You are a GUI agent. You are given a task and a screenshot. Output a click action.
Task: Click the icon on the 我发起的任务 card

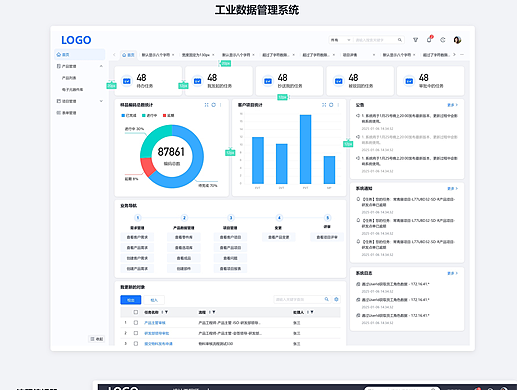point(197,81)
